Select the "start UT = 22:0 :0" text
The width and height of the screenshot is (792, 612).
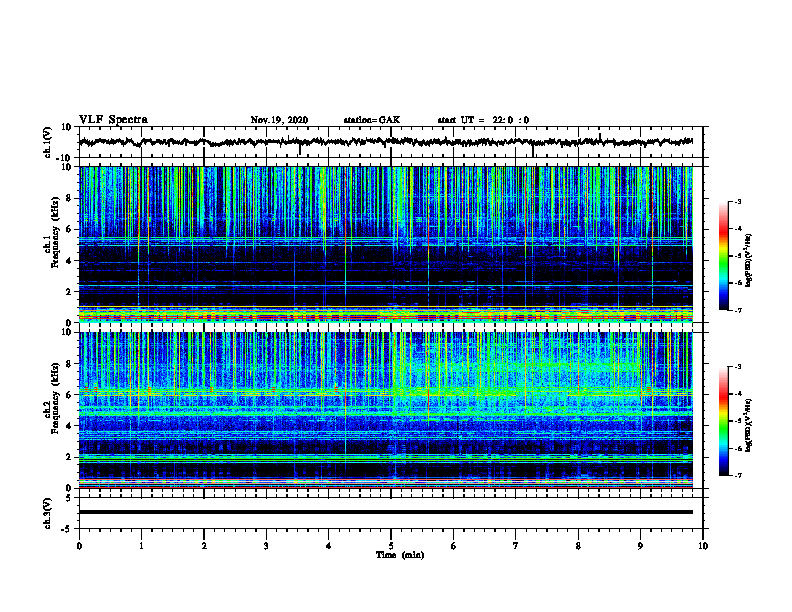click(x=483, y=120)
